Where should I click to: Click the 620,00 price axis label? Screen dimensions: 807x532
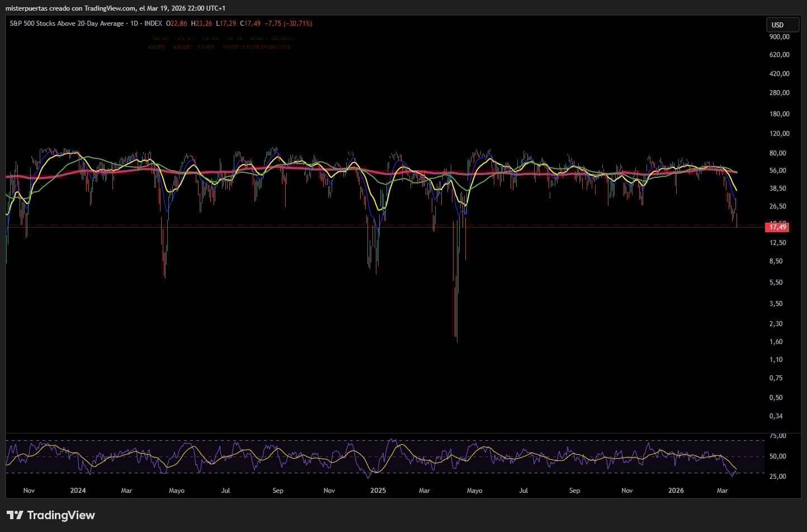coord(780,55)
